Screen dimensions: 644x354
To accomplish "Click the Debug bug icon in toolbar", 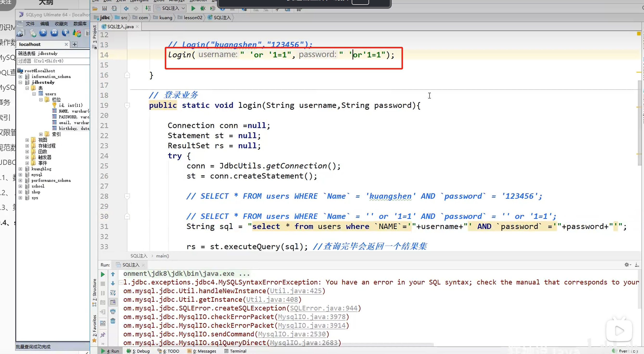I will coord(203,8).
